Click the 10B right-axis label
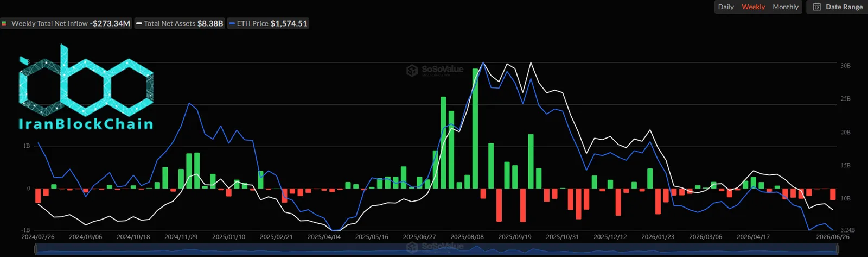 coord(845,198)
